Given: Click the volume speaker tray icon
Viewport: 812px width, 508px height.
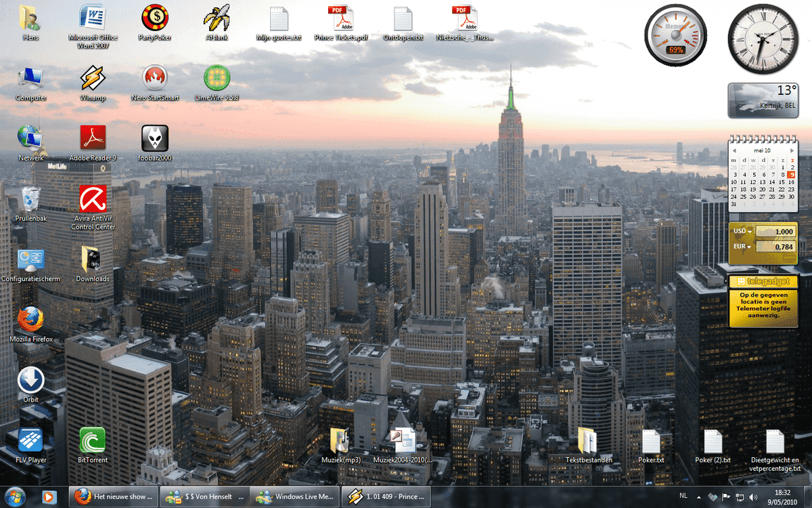Looking at the screenshot, I should (753, 497).
